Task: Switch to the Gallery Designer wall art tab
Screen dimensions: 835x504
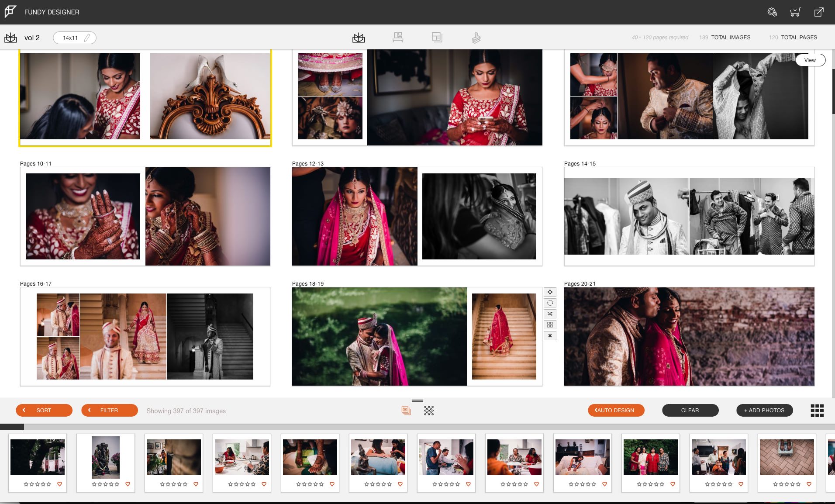Action: coord(398,38)
